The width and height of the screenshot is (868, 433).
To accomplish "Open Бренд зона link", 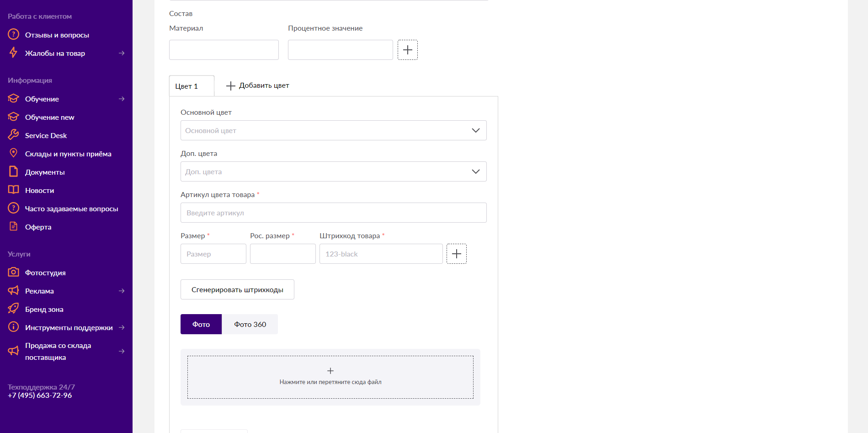I will (44, 309).
